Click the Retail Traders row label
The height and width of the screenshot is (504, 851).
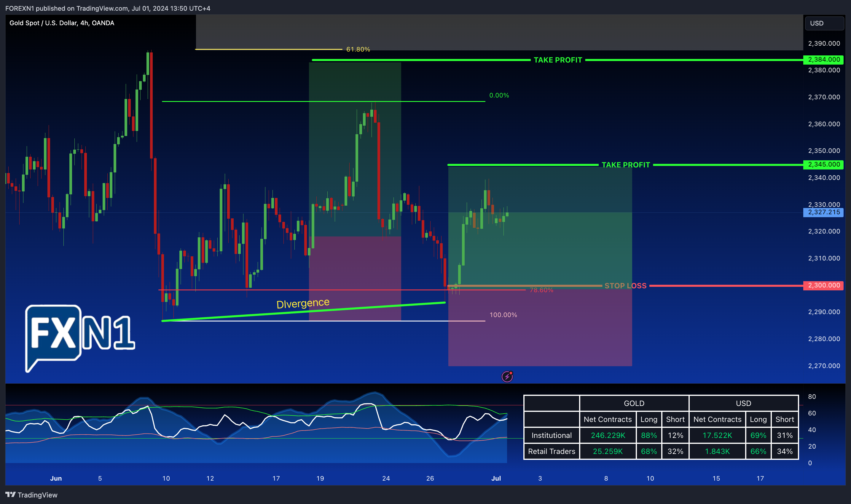coord(551,451)
